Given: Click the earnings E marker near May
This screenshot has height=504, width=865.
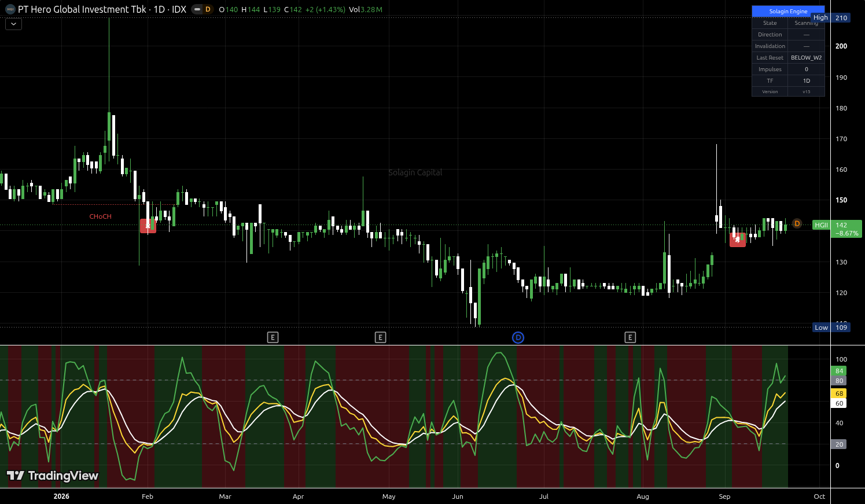Looking at the screenshot, I should (380, 337).
